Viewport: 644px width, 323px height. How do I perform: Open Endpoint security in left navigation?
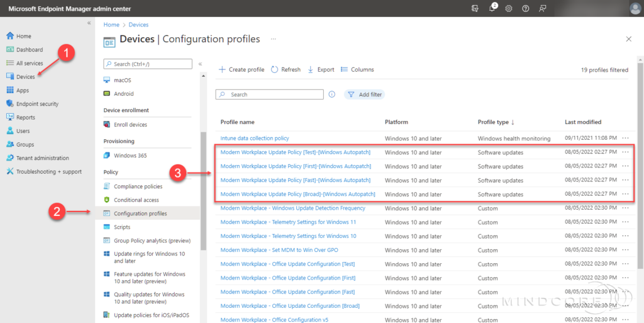(37, 104)
